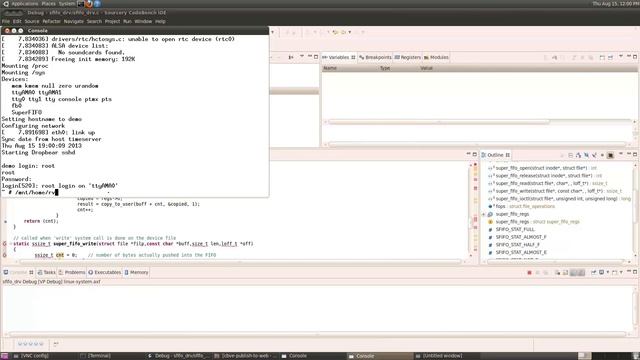
Task: Open the Applications menu in top panel
Action: 24,4
